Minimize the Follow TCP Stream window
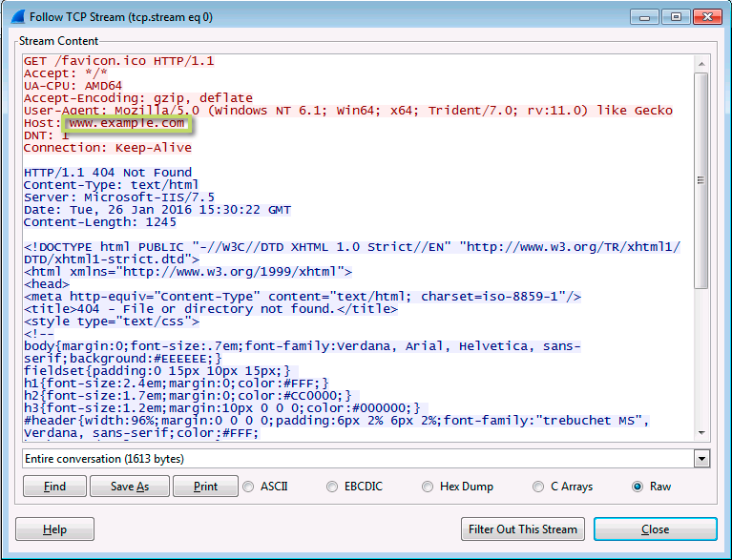 [645, 17]
